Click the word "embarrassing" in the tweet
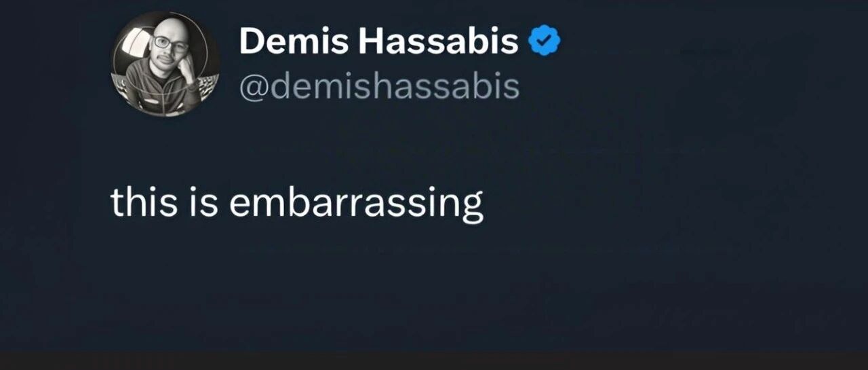 click(x=356, y=203)
